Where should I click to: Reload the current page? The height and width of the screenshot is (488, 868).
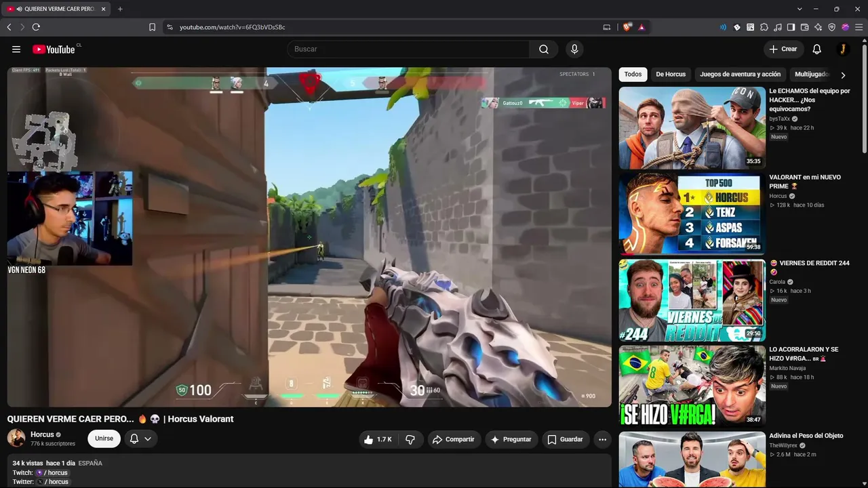(36, 27)
